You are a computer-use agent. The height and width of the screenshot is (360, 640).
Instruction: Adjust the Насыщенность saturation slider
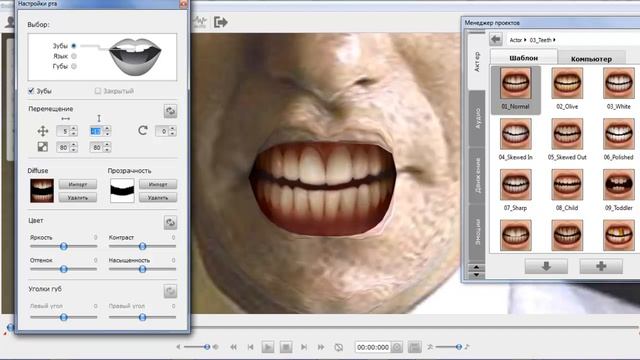pos(142,269)
